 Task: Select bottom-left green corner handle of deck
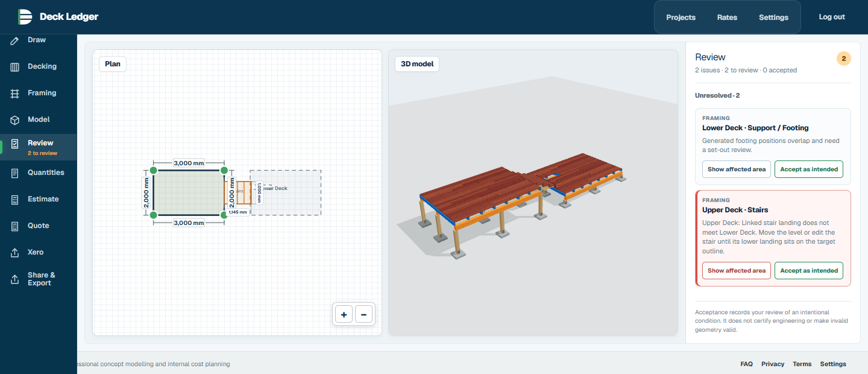point(154,215)
